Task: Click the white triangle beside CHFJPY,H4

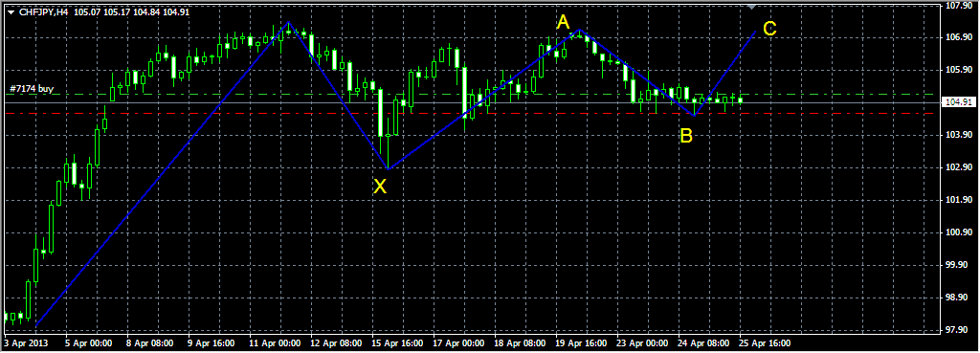Action: [x=11, y=11]
